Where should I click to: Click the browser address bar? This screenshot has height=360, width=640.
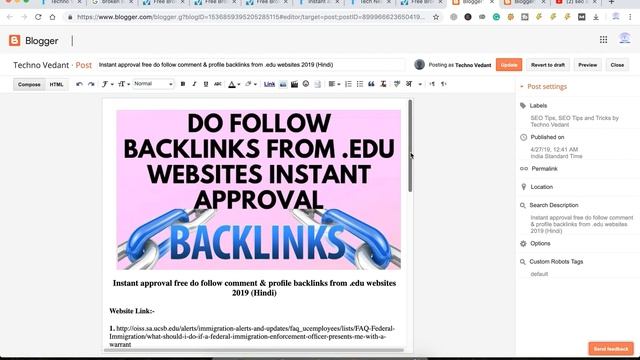click(251, 17)
